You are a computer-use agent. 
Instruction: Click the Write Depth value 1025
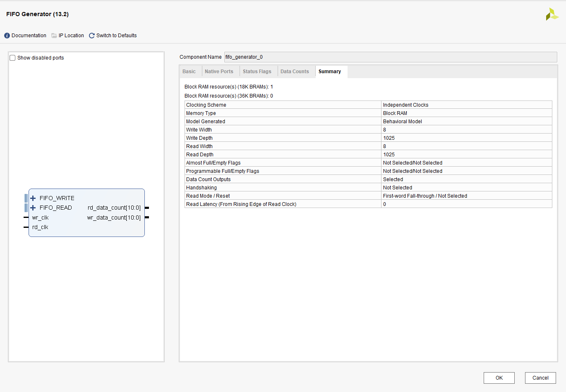pos(389,138)
